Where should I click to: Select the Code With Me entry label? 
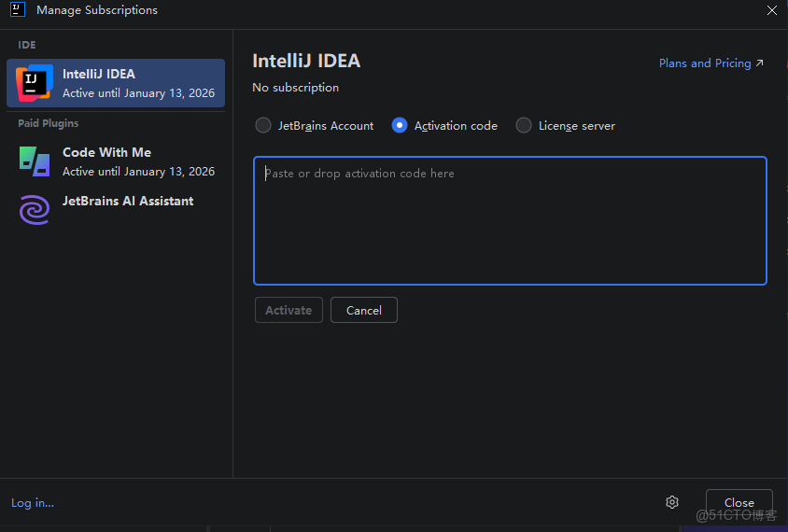click(106, 152)
